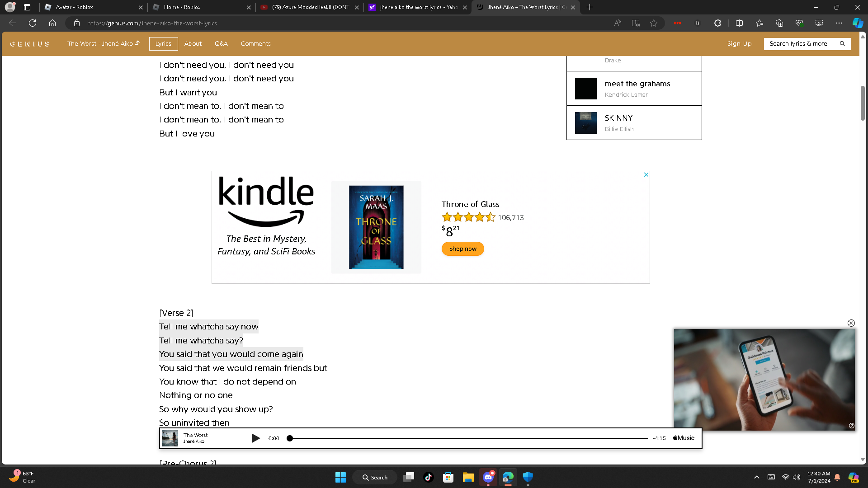
Task: Switch to the Avatar - Roblox tab
Action: point(93,7)
